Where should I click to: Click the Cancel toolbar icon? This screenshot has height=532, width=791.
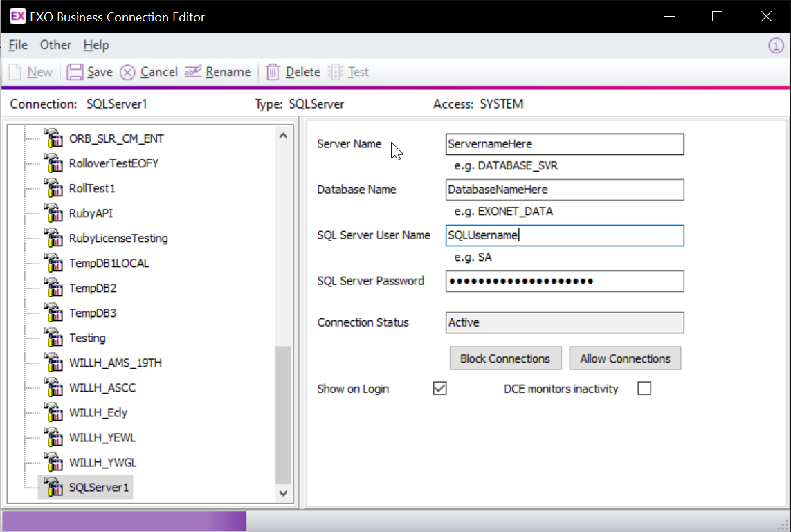pyautogui.click(x=127, y=72)
